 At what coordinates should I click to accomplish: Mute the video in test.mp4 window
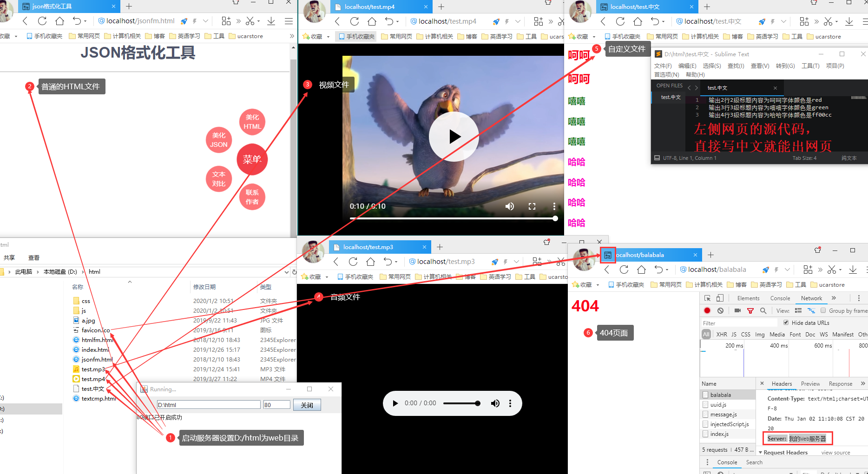coord(510,206)
